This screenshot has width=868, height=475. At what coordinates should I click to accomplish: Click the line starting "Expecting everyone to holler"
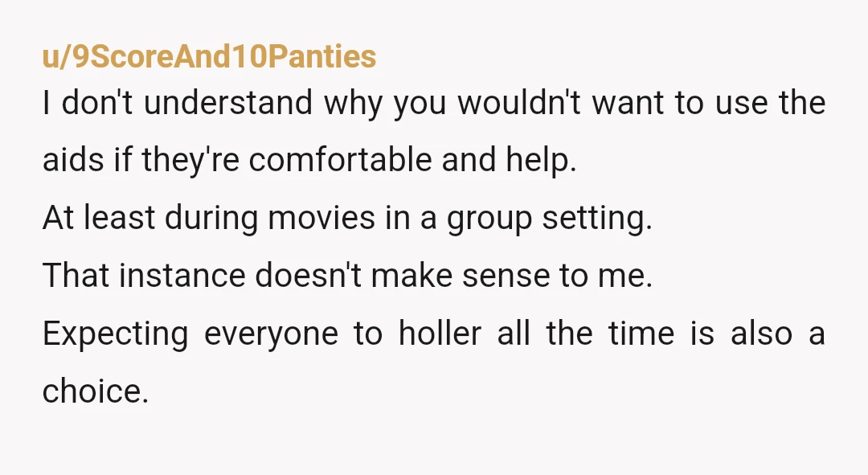(x=434, y=334)
